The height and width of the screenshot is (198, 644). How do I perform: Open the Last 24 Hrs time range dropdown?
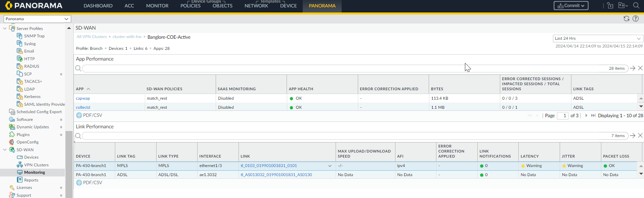tap(598, 38)
